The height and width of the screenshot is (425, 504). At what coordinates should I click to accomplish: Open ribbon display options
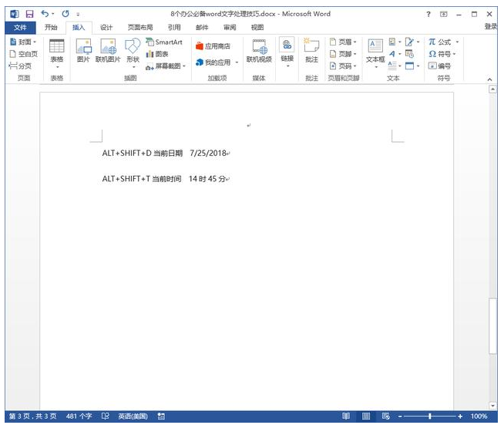point(444,14)
